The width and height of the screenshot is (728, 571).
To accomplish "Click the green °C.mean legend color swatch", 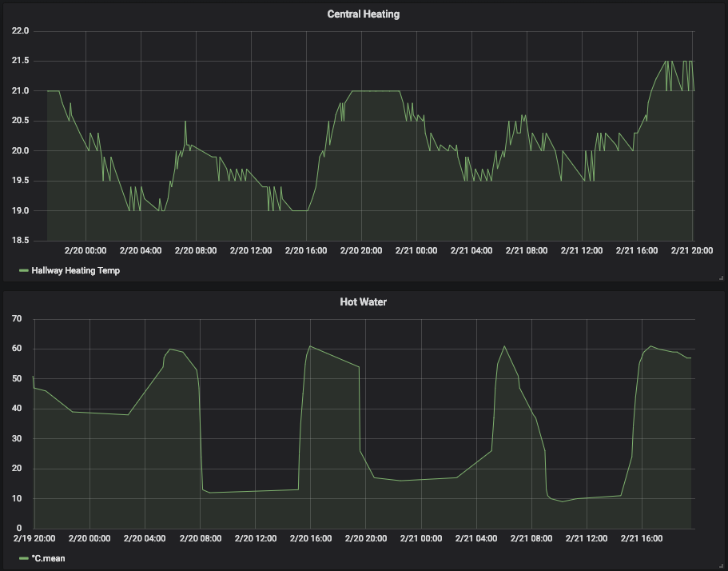I will (24, 558).
